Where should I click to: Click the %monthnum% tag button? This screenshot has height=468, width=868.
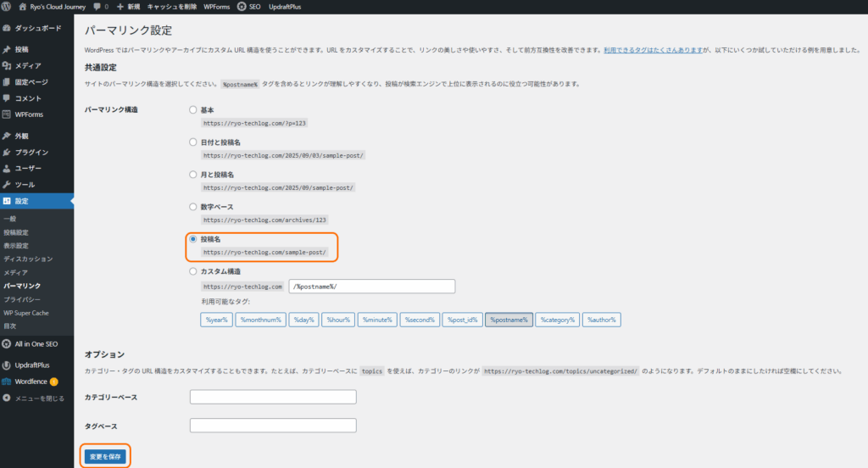pos(261,320)
